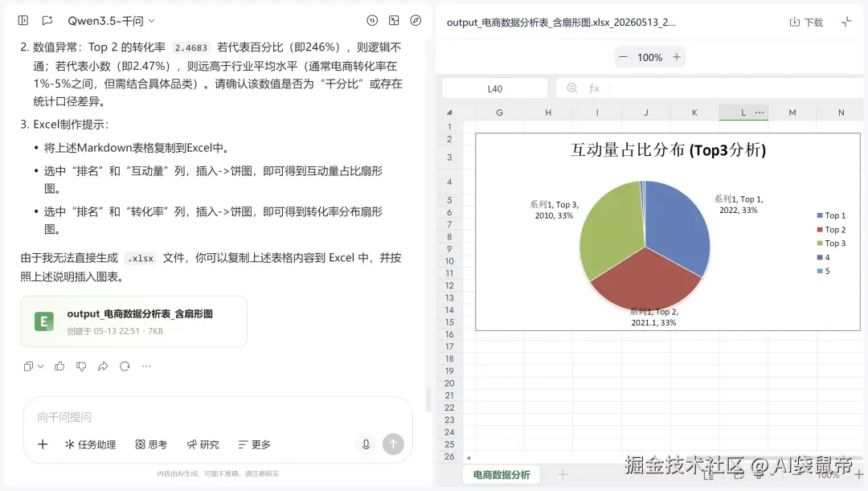This screenshot has width=868, height=491.
Task: Regenerate the response with the refresh icon
Action: coord(125,366)
